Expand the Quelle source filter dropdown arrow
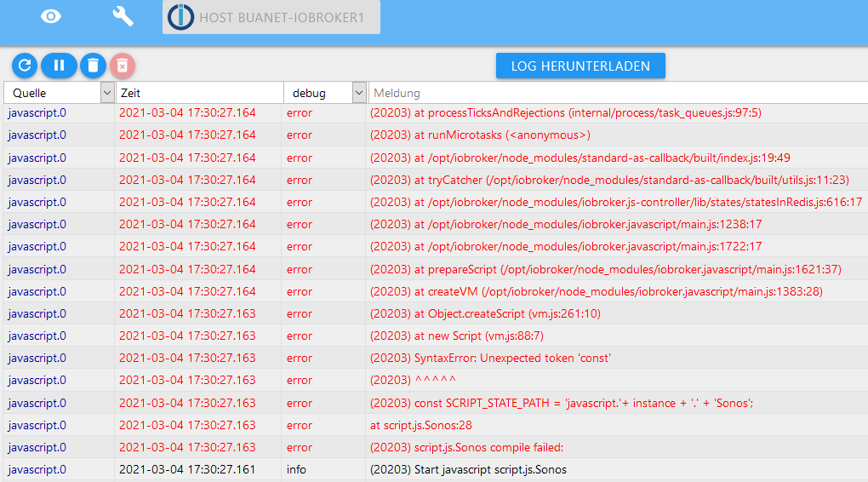Screen dimensions: 868x482 107,93
